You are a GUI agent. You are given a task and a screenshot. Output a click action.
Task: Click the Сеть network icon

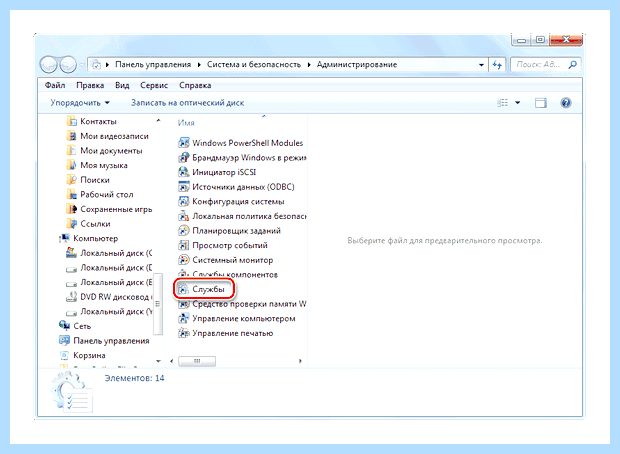pos(64,325)
